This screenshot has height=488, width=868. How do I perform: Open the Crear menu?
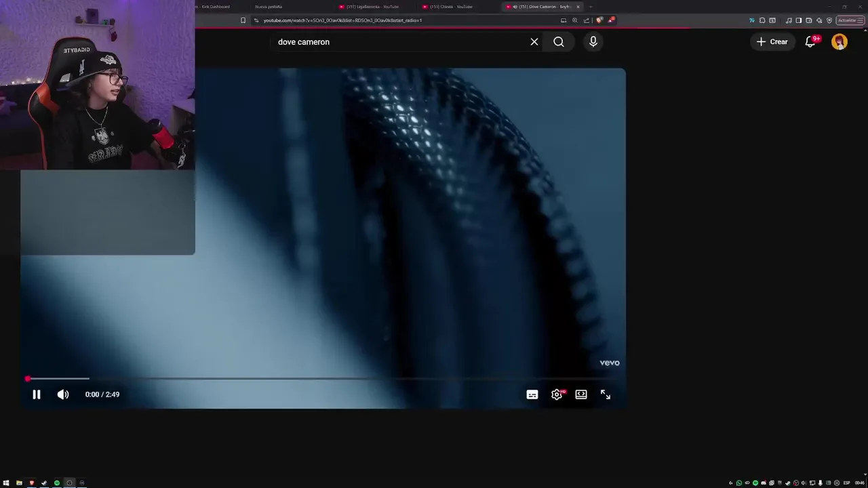point(772,42)
